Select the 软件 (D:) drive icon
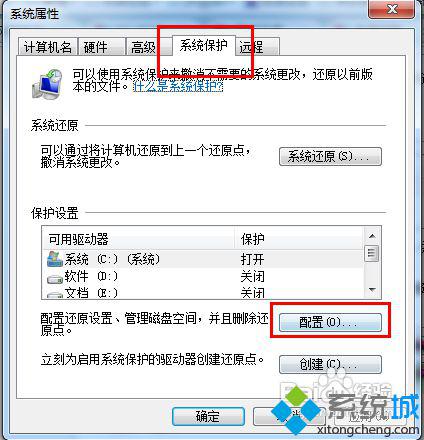424x440 pixels. coord(55,278)
